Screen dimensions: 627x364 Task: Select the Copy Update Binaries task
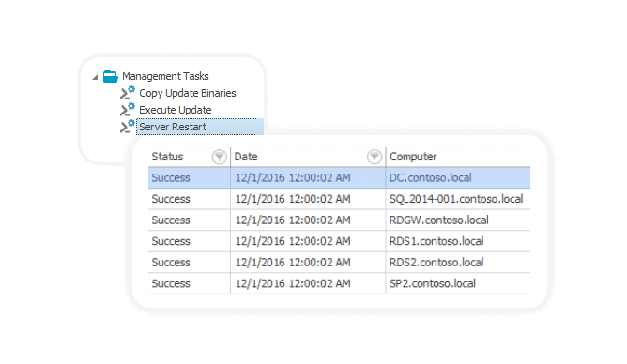(188, 93)
